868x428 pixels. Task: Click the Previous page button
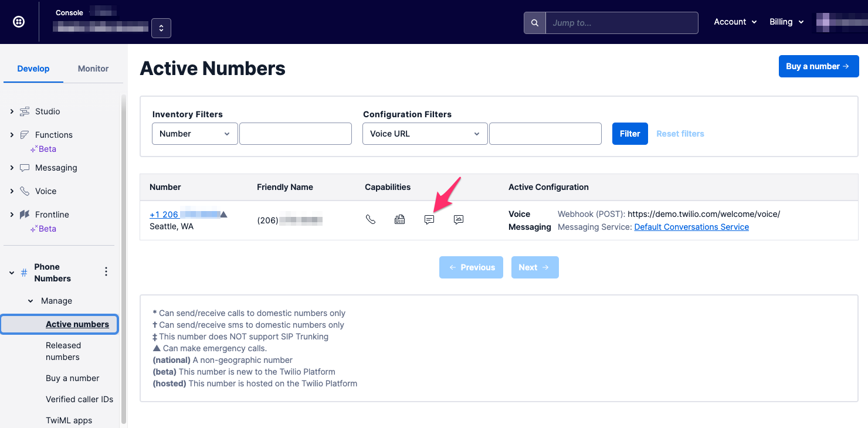coord(472,267)
